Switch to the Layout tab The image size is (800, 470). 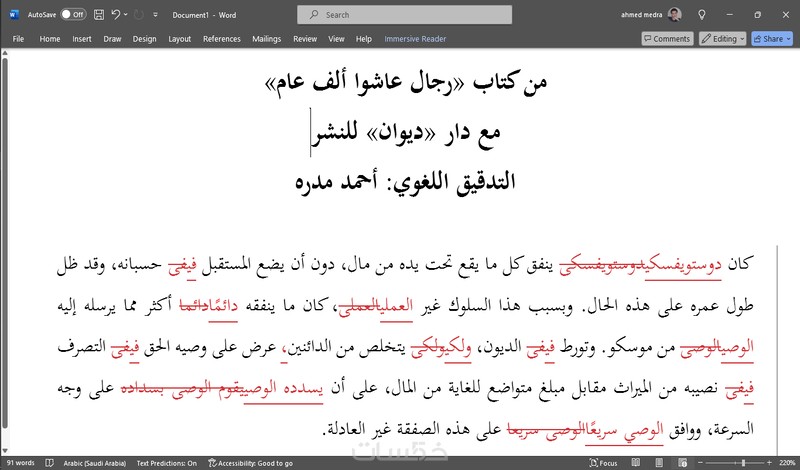[180, 39]
